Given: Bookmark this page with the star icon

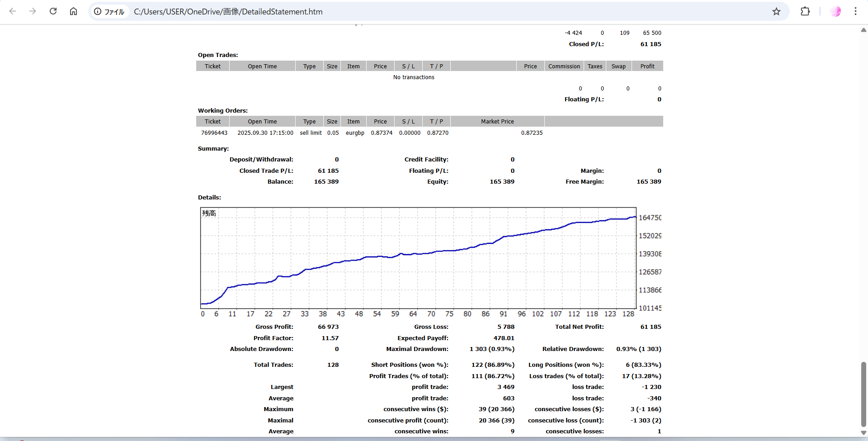Looking at the screenshot, I should click(x=776, y=12).
